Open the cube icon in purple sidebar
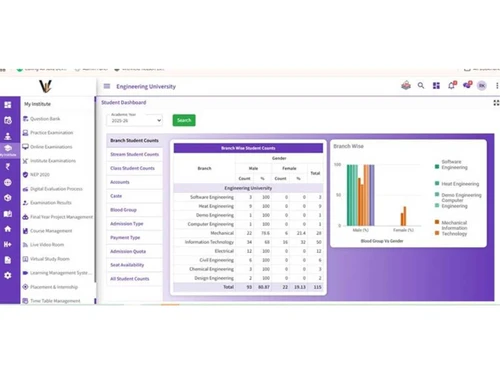Viewport: 500px width, 375px height. tap(8, 198)
